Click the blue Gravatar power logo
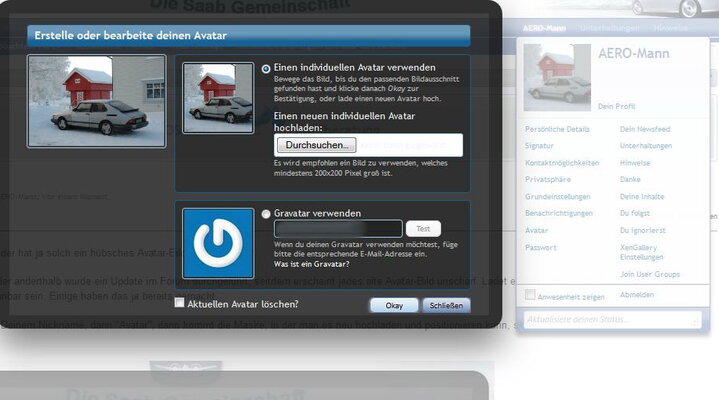 tap(218, 243)
